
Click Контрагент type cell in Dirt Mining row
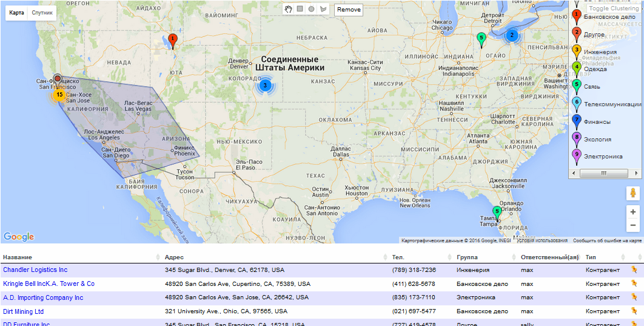click(x=603, y=311)
